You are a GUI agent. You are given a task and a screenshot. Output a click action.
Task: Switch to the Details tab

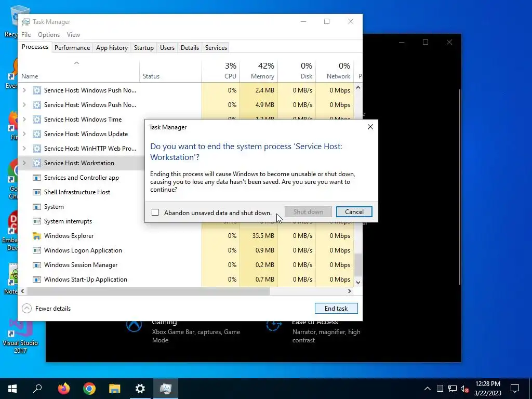point(190,47)
